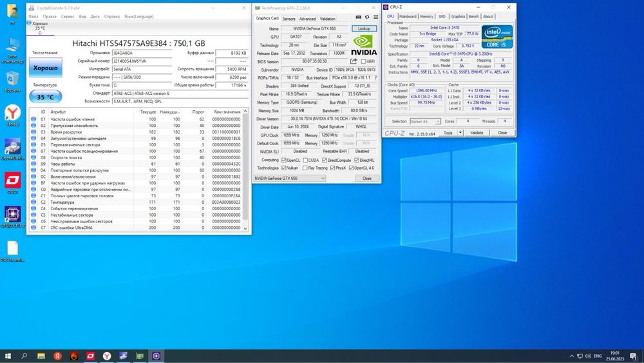Screen dimensions: 644x363
Task: Open the CPUID CPU-Z desktop shortcut
Action: click(12, 217)
